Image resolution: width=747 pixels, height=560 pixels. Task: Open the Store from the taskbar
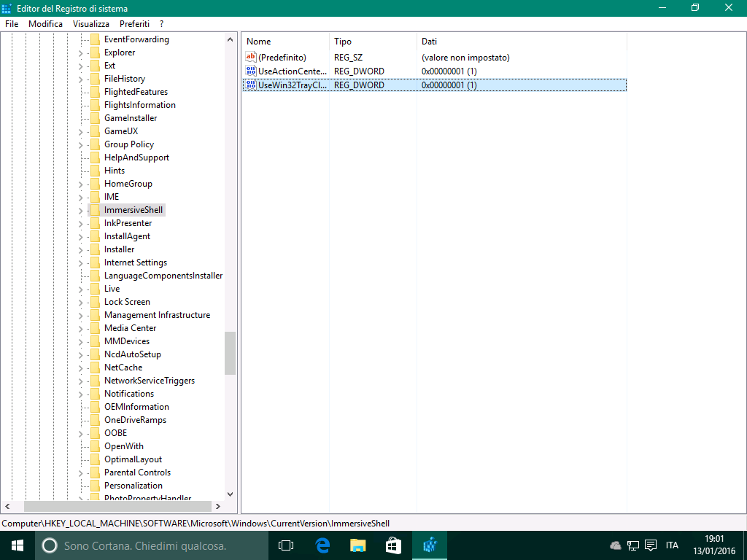coord(393,545)
